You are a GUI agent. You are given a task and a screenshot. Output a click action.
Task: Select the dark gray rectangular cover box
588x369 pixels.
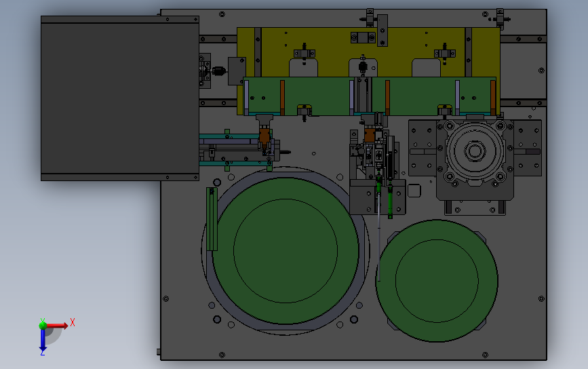pyautogui.click(x=120, y=98)
